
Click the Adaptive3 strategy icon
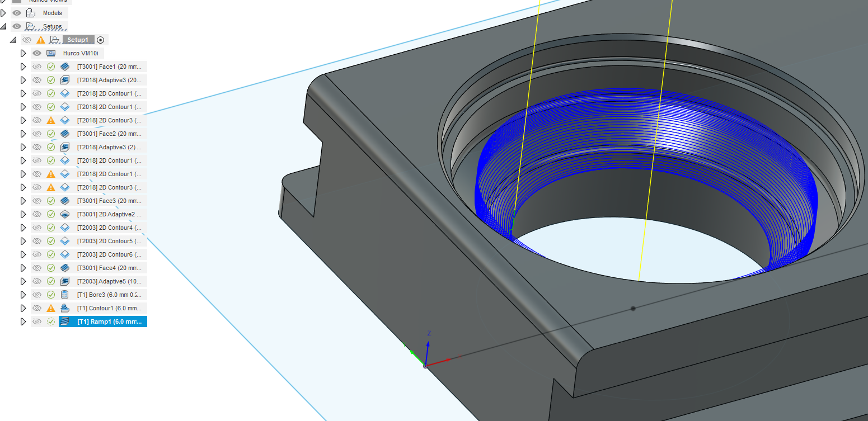tap(64, 79)
